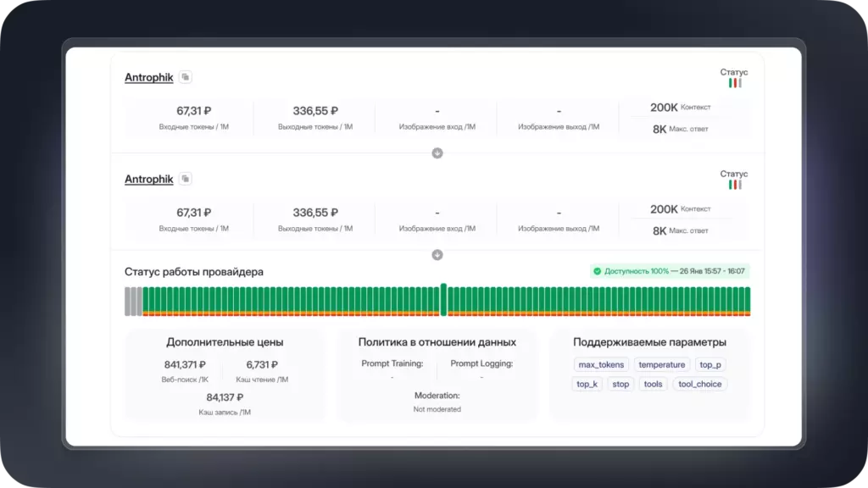The width and height of the screenshot is (868, 488).
Task: Click the Поддерживаемые параметры heading
Action: point(649,342)
